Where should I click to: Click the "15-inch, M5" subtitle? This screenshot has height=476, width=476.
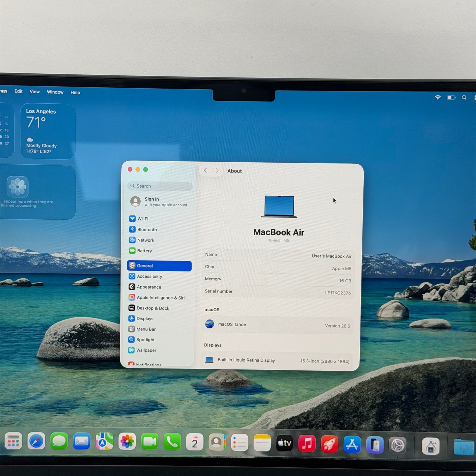(x=278, y=240)
